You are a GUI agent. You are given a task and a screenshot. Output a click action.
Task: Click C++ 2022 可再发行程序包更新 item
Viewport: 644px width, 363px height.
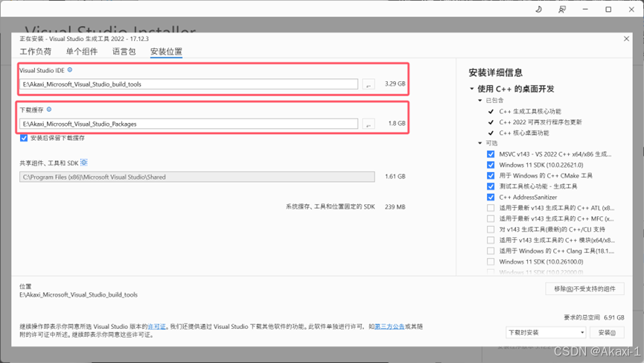point(541,122)
